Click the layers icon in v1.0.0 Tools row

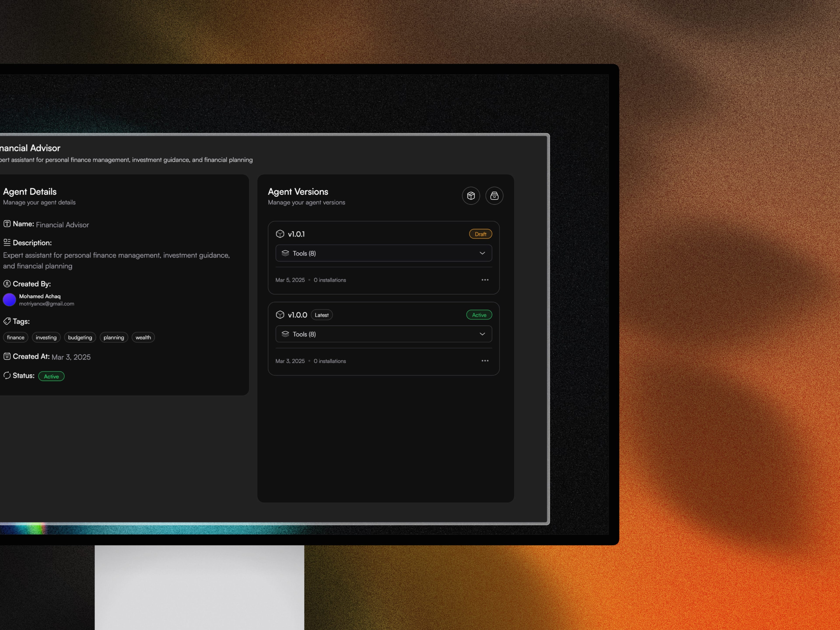[285, 334]
